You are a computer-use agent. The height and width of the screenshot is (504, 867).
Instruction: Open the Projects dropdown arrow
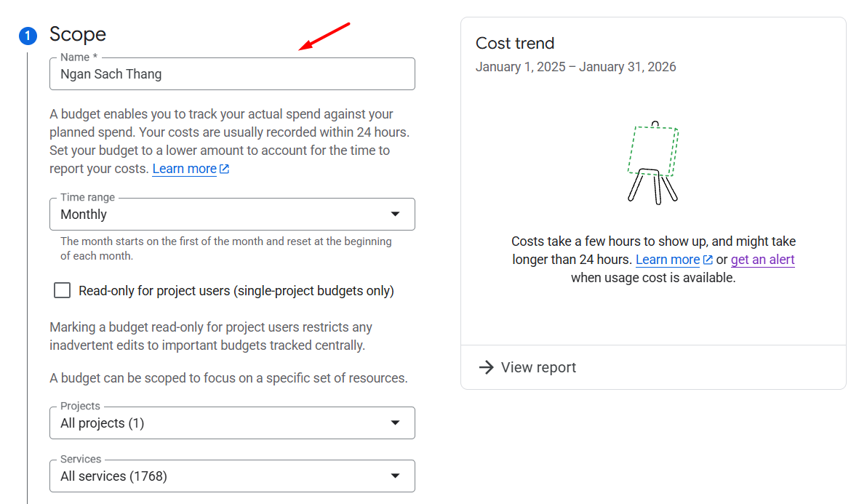click(395, 423)
